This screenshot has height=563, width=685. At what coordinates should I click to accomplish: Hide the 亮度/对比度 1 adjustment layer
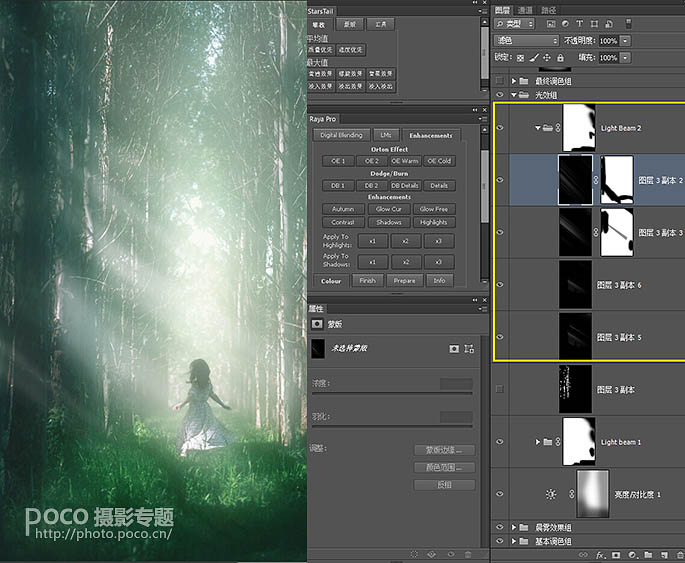point(500,494)
